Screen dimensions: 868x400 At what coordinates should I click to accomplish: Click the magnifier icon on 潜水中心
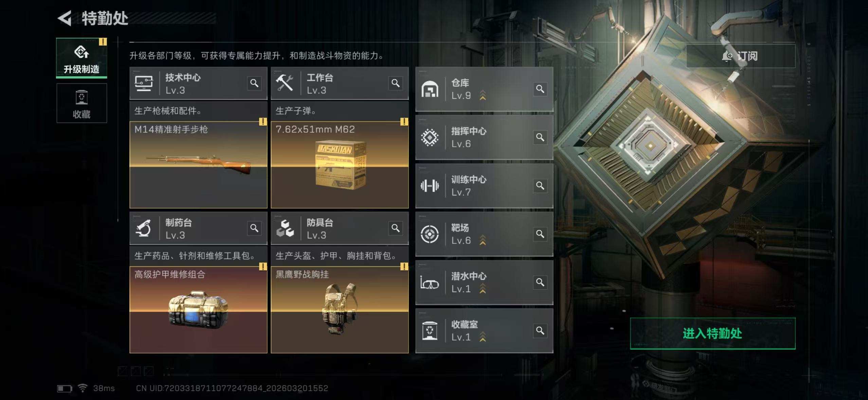(540, 282)
